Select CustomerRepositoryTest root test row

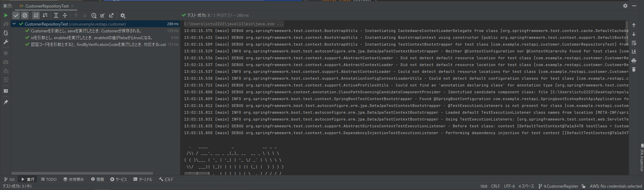95,24
